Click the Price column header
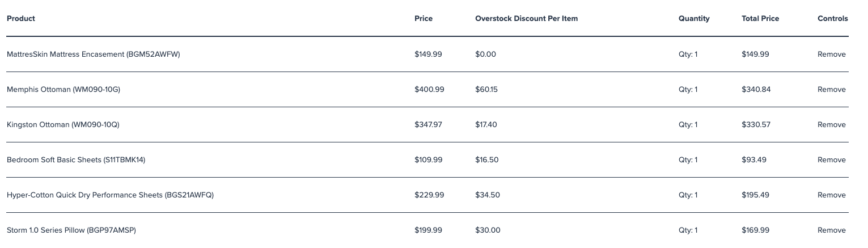 pos(424,19)
